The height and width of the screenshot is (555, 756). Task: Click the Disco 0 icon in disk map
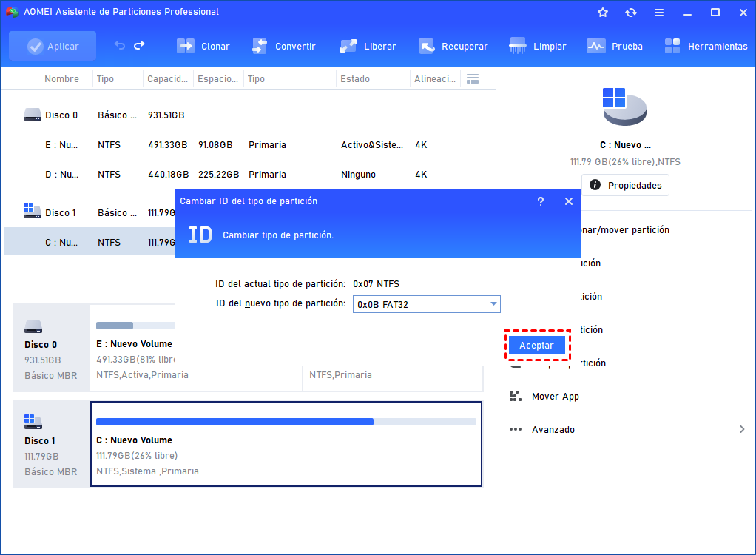pyautogui.click(x=33, y=327)
